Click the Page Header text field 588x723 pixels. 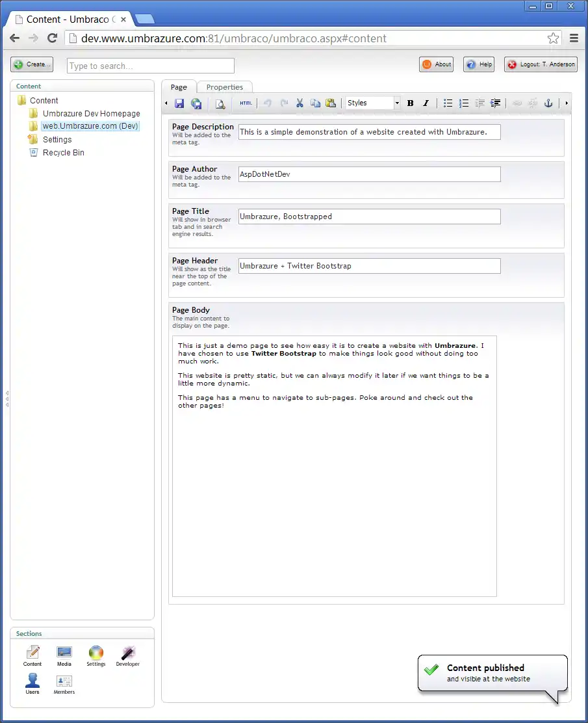pyautogui.click(x=369, y=266)
